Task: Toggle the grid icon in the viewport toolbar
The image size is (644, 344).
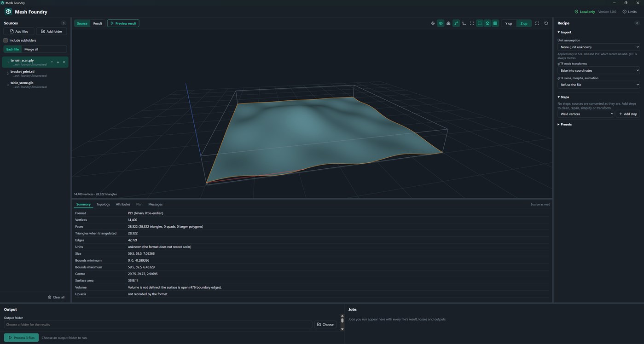Action: 495,23
